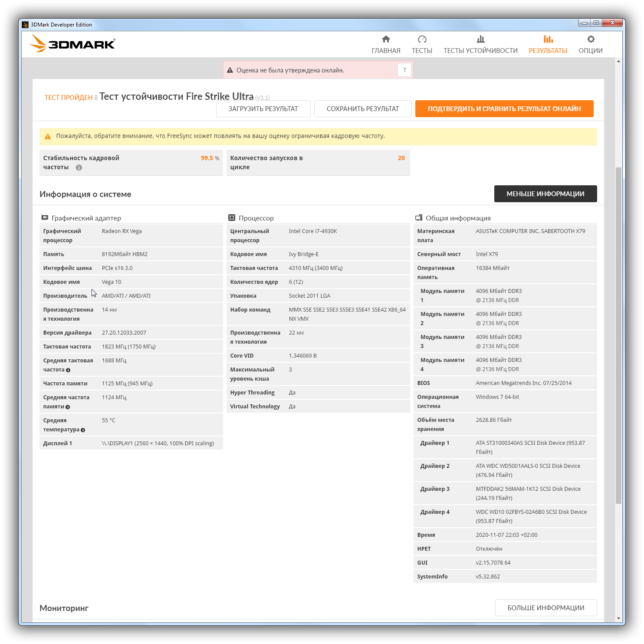This screenshot has height=644, width=644.
Task: Click the 4310 МГц (3400 МГц) clock value
Action: coord(316,268)
